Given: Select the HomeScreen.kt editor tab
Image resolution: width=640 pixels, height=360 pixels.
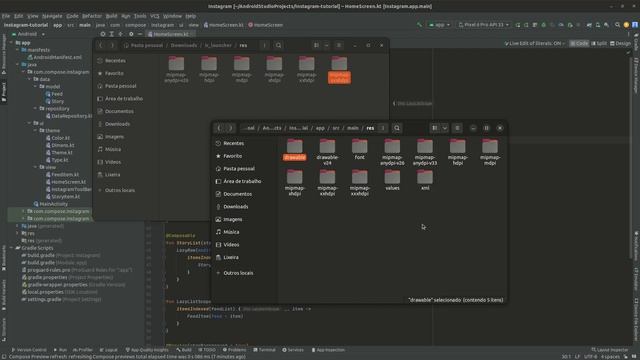Looking at the screenshot, I should (x=171, y=34).
